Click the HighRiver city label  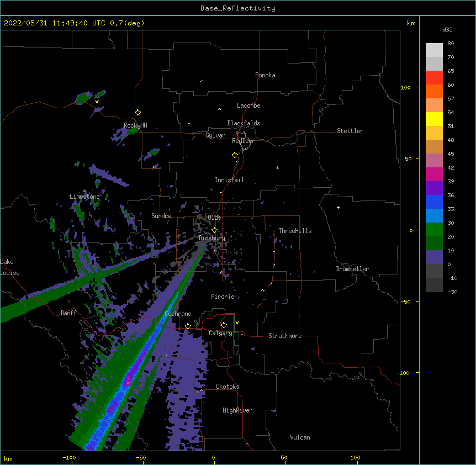pos(237,410)
